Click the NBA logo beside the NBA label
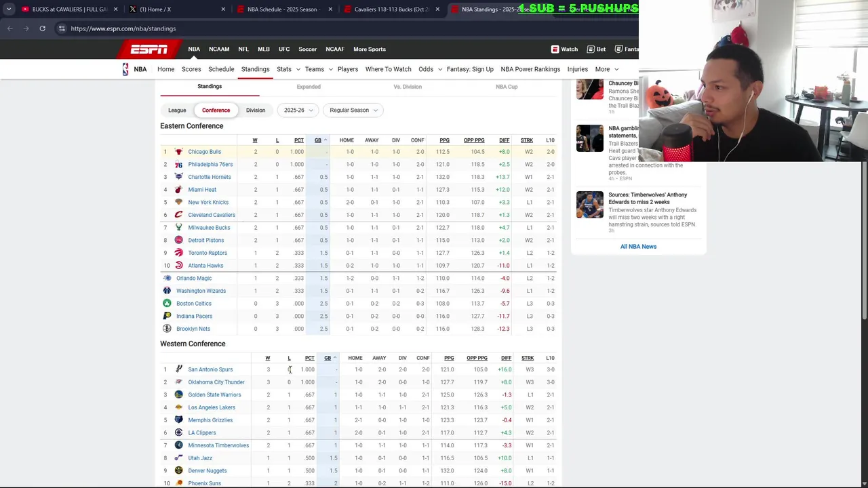Image resolution: width=868 pixels, height=488 pixels. click(x=125, y=69)
